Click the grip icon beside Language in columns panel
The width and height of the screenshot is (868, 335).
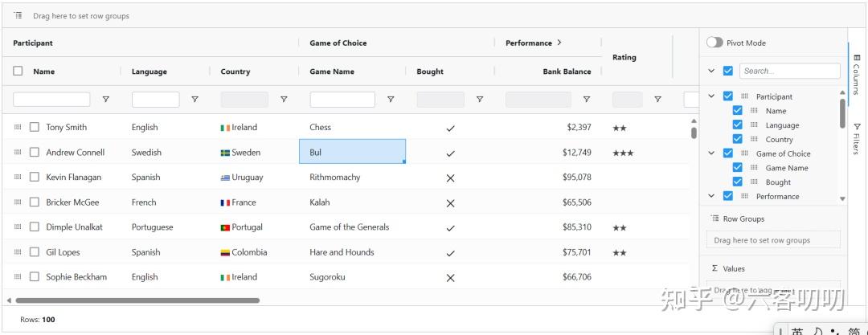tap(754, 125)
